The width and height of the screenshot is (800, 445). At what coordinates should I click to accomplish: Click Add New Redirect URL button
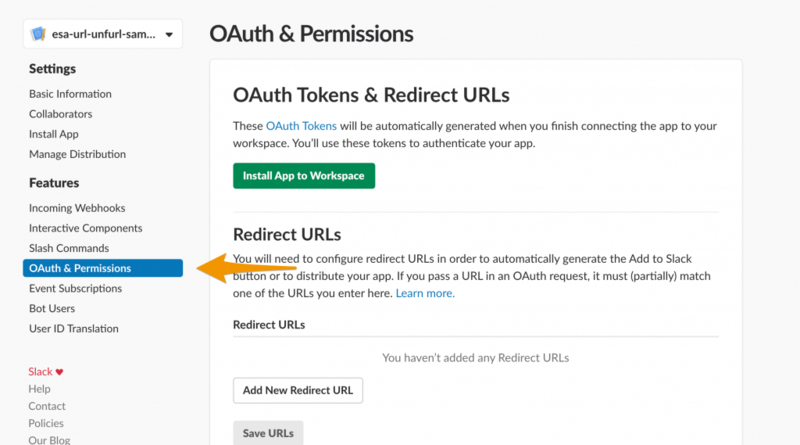(298, 390)
